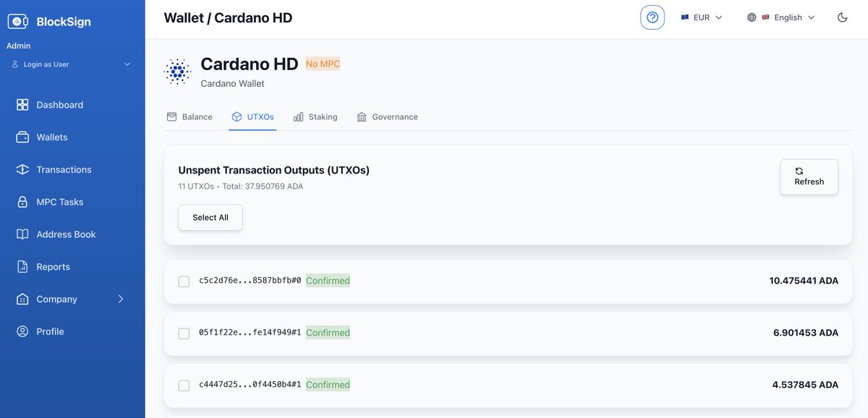Viewport: 868px width, 418px height.
Task: Click the c4447d25...0f4450b4#1 transaction ID
Action: click(x=250, y=385)
